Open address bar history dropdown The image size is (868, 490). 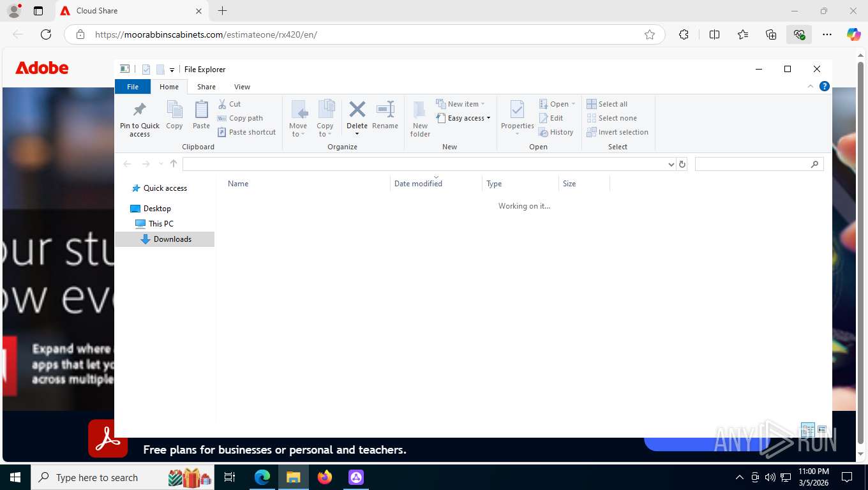[671, 164]
